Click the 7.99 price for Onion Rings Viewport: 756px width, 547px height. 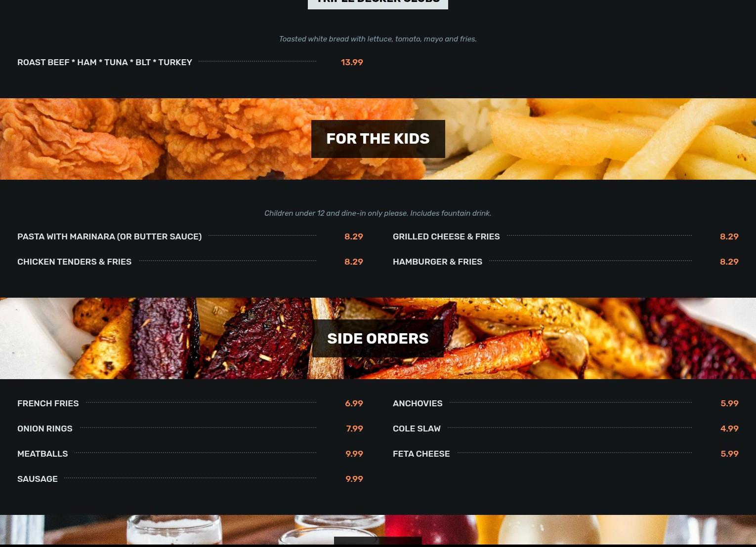pyautogui.click(x=354, y=429)
